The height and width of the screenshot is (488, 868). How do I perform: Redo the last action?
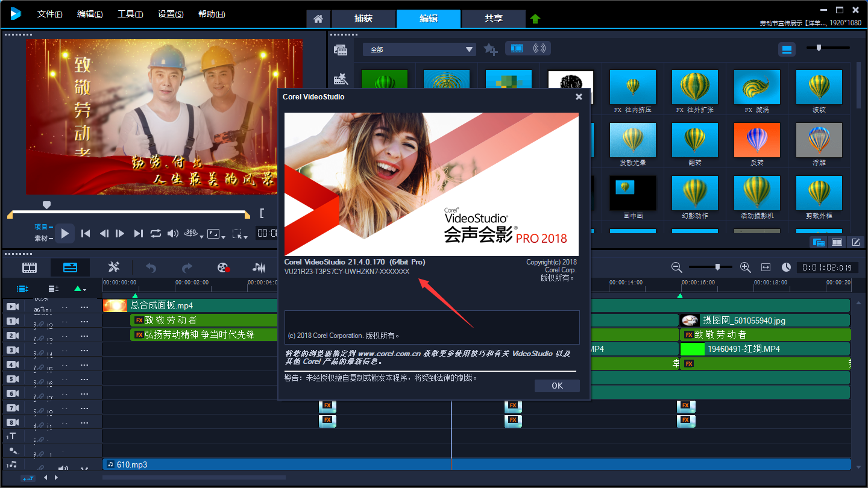[x=187, y=267]
